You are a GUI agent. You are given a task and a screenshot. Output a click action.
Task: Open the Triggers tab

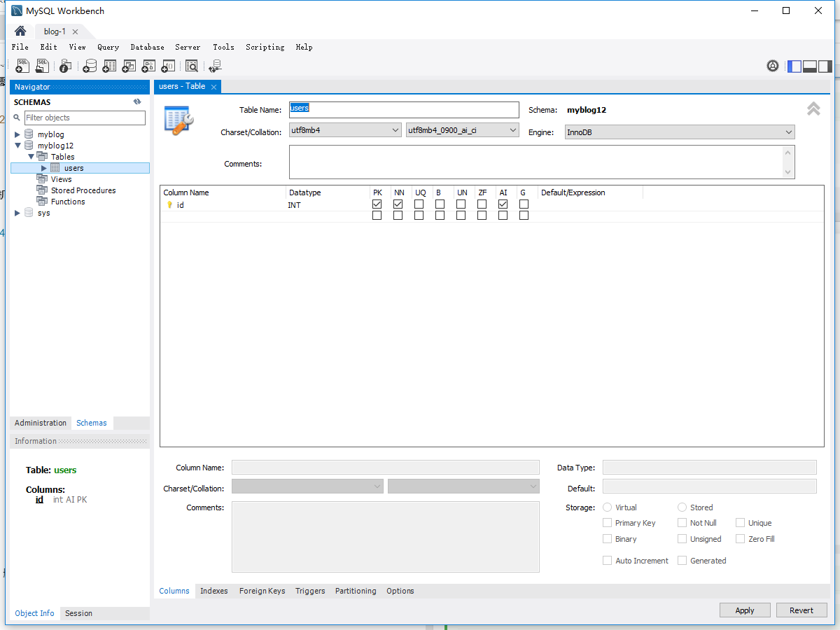[310, 591]
